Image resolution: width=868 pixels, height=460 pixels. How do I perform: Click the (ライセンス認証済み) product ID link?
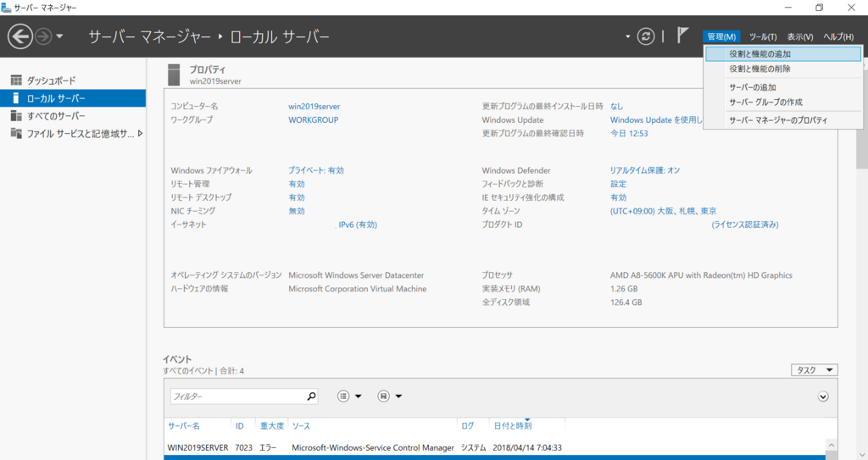(x=745, y=224)
